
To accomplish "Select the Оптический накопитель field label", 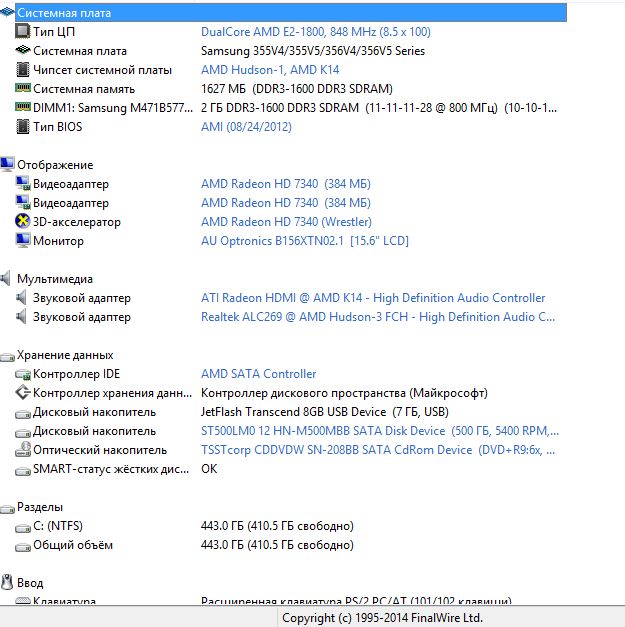I will point(100,450).
